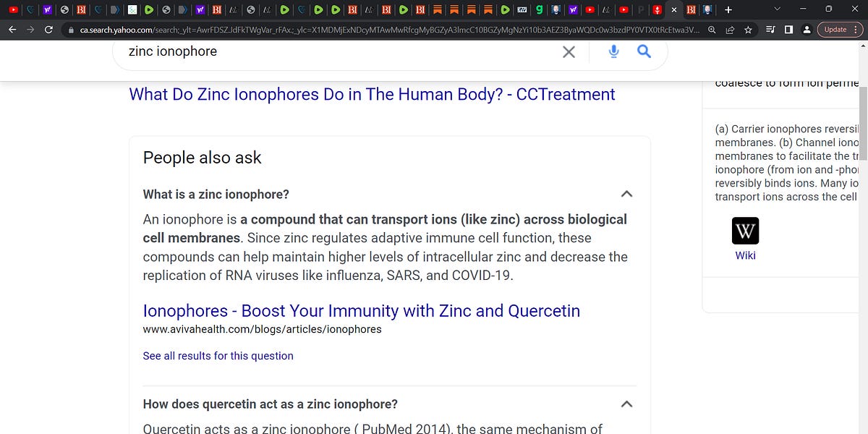Screen dimensions: 868x434
Task: Show the browser side panel
Action: point(788,30)
